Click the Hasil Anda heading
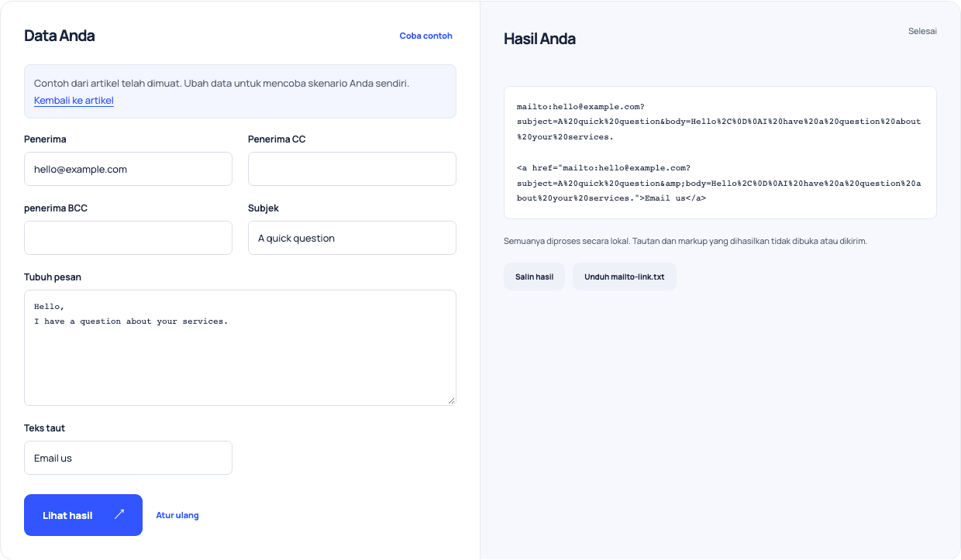Screen dimensions: 961x560 pos(539,39)
